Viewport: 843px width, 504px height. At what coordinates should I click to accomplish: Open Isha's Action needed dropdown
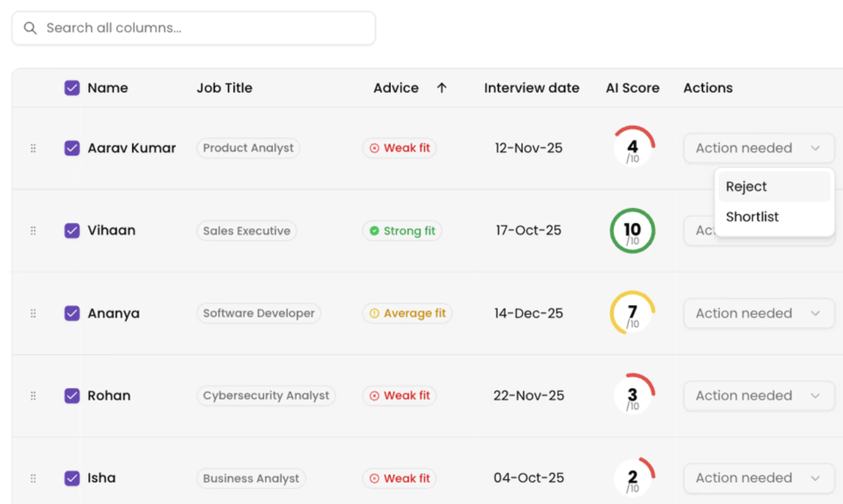[x=759, y=477]
